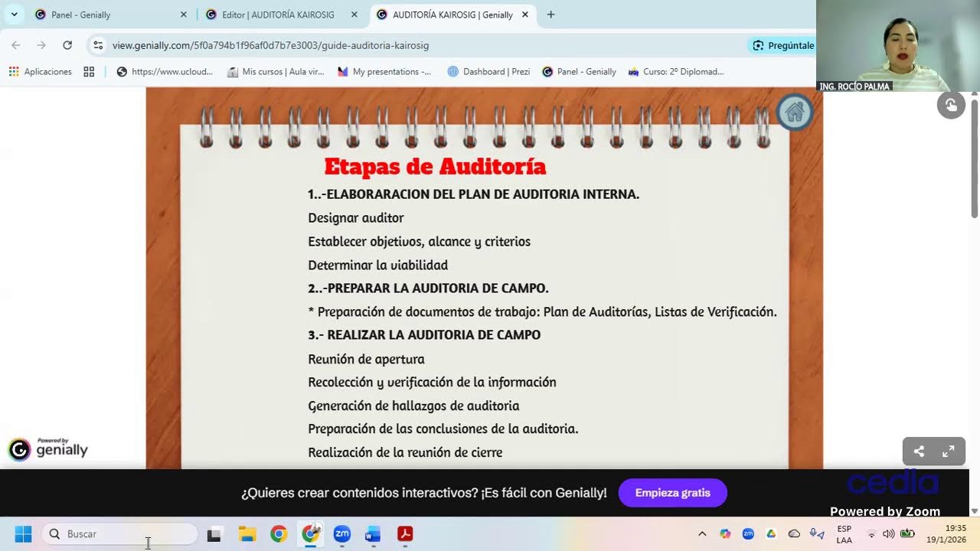980x551 pixels.
Task: Open the ucloud bookmark
Action: [165, 71]
